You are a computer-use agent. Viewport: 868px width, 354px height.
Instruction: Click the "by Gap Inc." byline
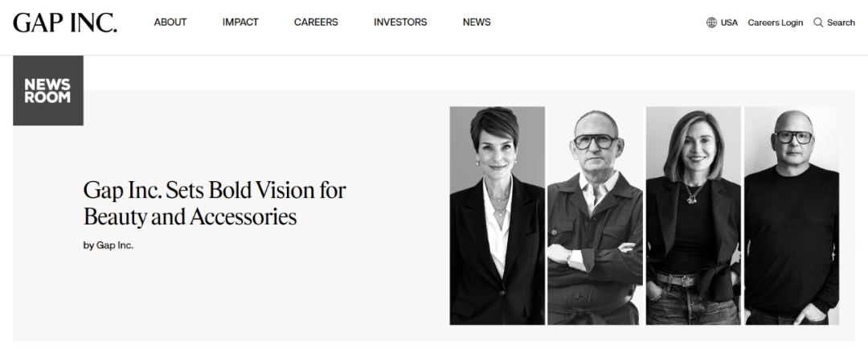click(x=108, y=245)
